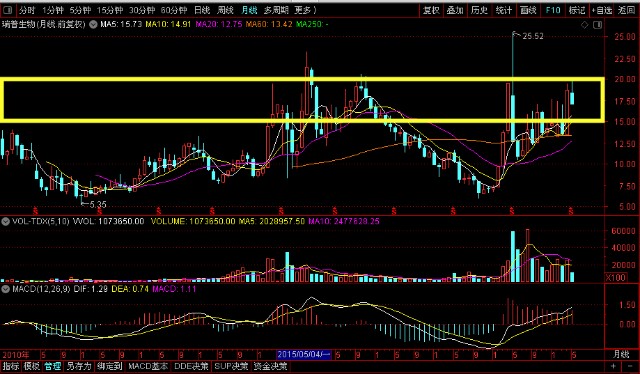Open F10 company information
Viewport: 640px width, 374px height.
point(553,10)
